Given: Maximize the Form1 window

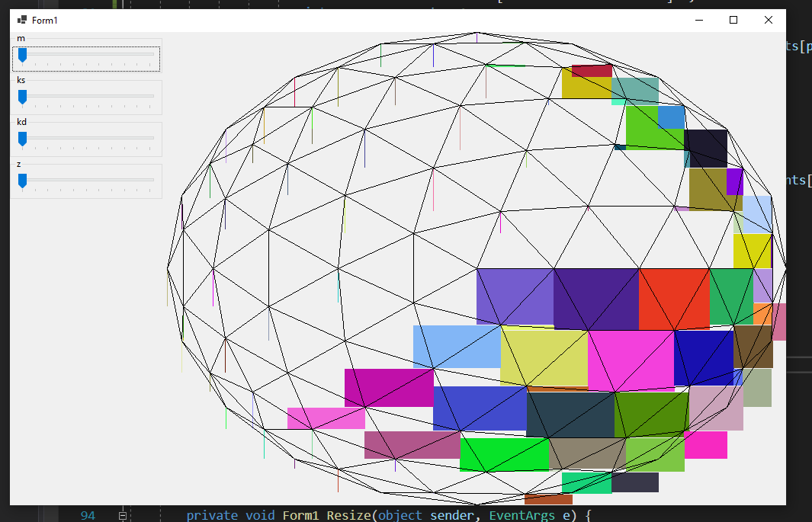Looking at the screenshot, I should point(733,20).
